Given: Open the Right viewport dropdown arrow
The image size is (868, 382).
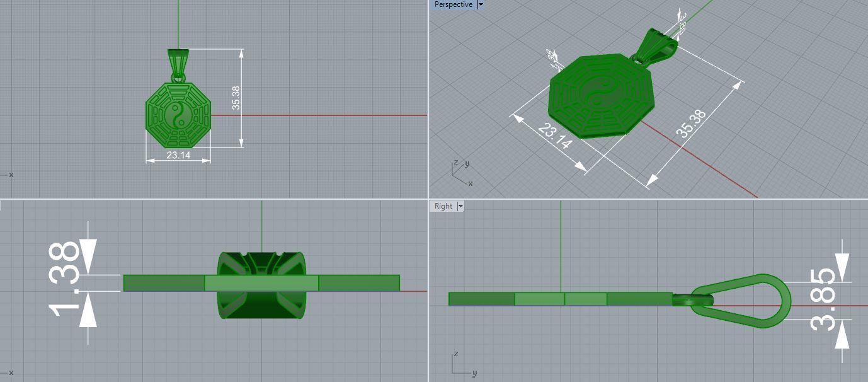Looking at the screenshot, I should pos(460,206).
